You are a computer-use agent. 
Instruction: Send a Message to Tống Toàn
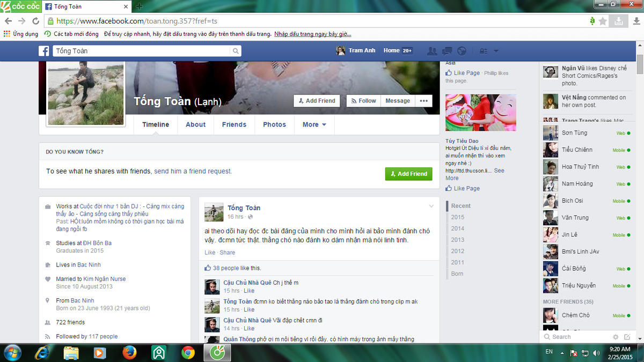coord(397,101)
